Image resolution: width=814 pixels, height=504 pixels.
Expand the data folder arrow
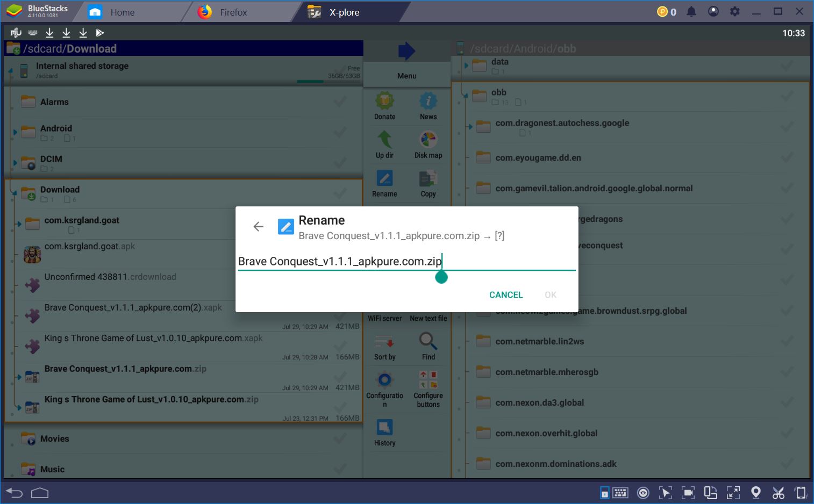coord(466,66)
